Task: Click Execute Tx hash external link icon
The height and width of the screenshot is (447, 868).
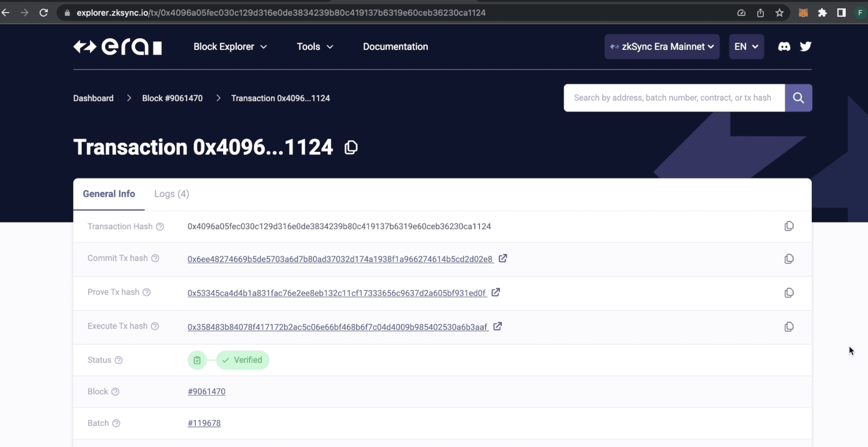Action: click(x=498, y=326)
